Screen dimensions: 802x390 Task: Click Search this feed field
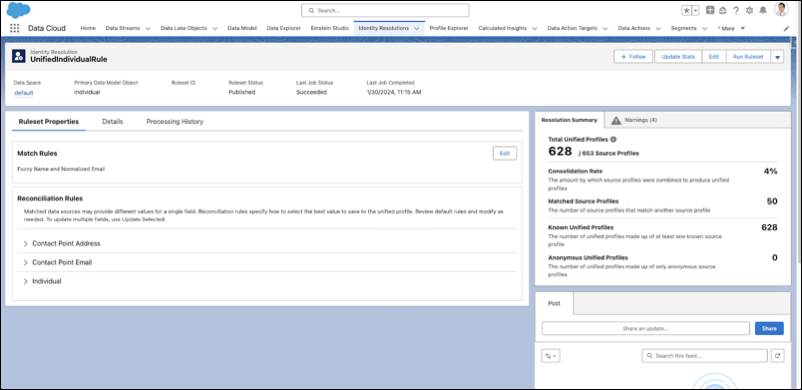(704, 356)
